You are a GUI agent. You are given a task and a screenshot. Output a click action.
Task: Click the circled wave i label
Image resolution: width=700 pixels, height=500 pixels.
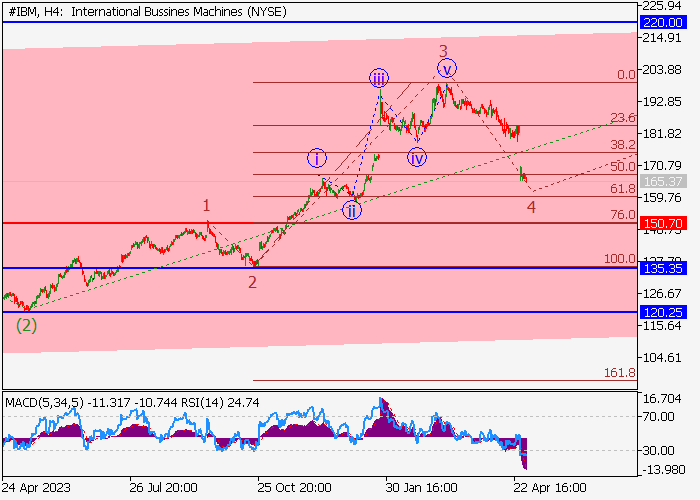point(317,158)
